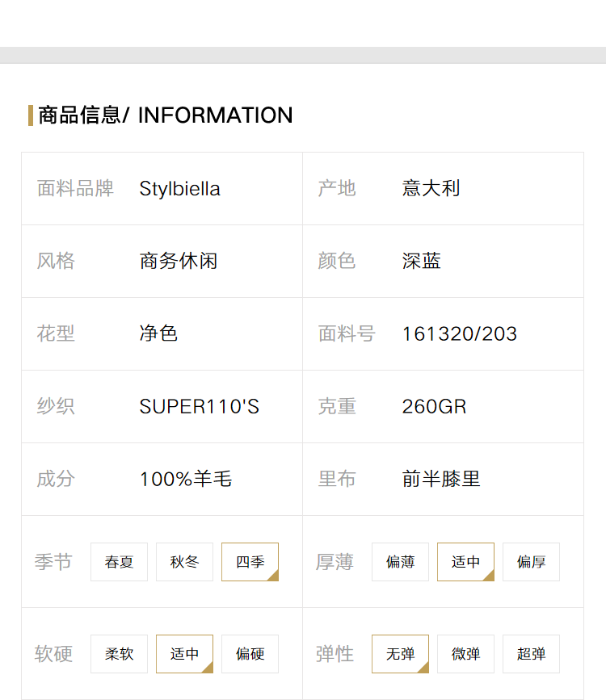The height and width of the screenshot is (700, 606).
Task: Pick the 超弹 elasticity option
Action: tap(531, 653)
